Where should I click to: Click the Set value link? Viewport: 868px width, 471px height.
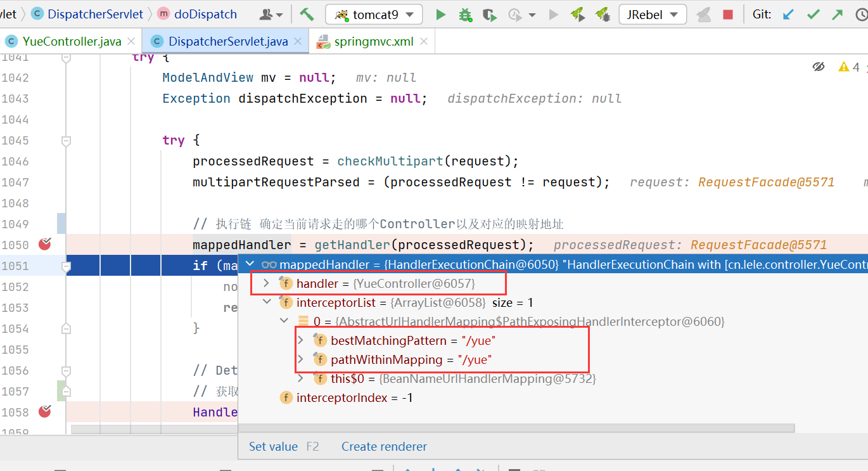tap(273, 446)
